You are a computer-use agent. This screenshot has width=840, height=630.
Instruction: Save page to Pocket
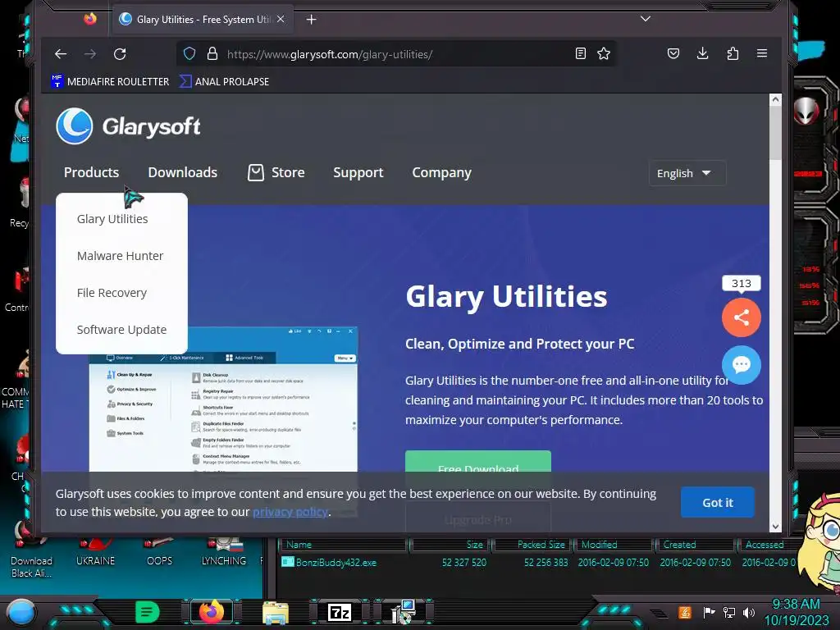point(673,53)
